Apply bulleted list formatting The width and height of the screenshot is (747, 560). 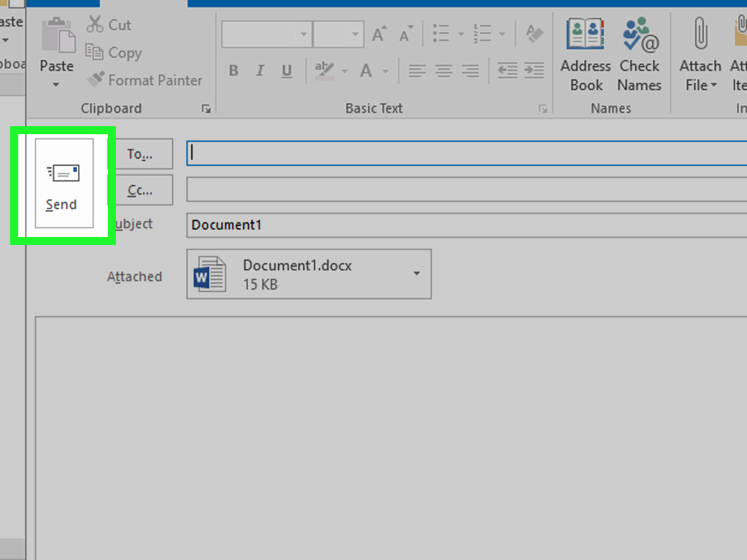coord(441,34)
